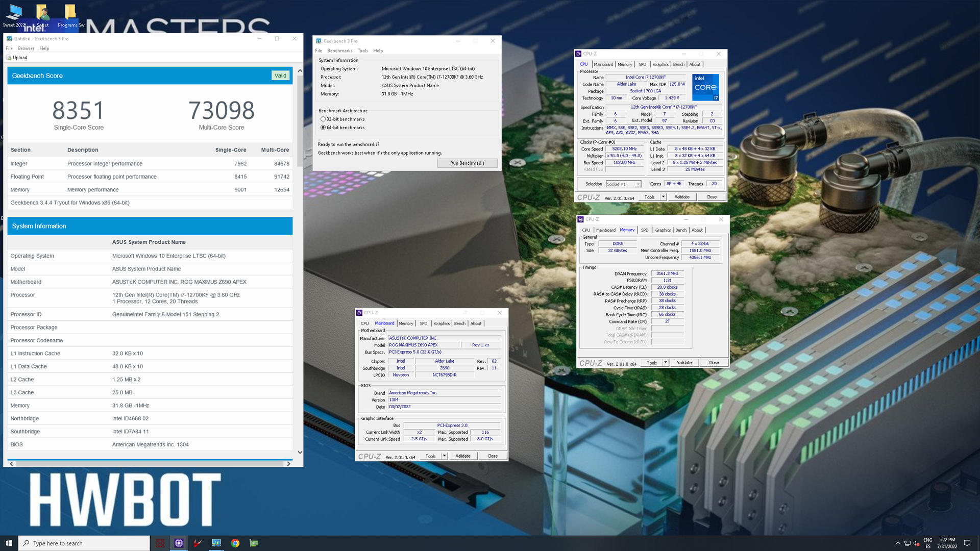Image resolution: width=980 pixels, height=551 pixels.
Task: Click the Core Speed 5202.10 MHz value
Action: click(x=624, y=149)
